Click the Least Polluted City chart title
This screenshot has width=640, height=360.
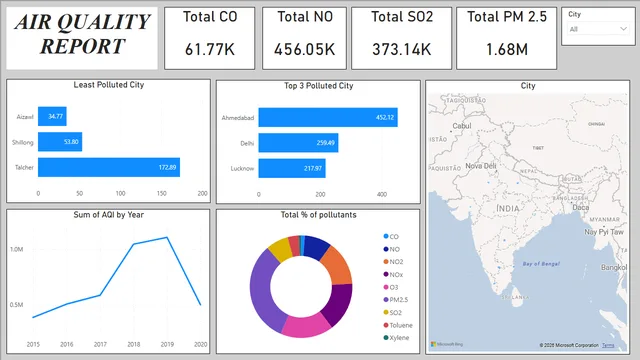coord(109,84)
